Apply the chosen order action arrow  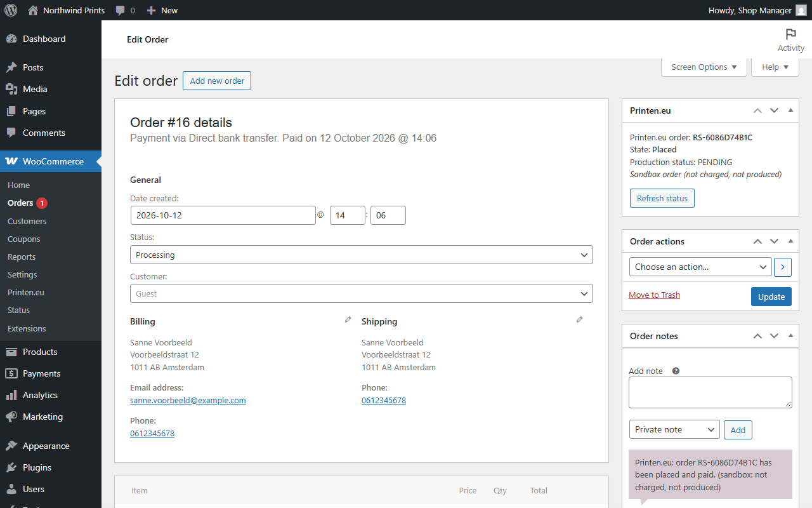pos(783,267)
